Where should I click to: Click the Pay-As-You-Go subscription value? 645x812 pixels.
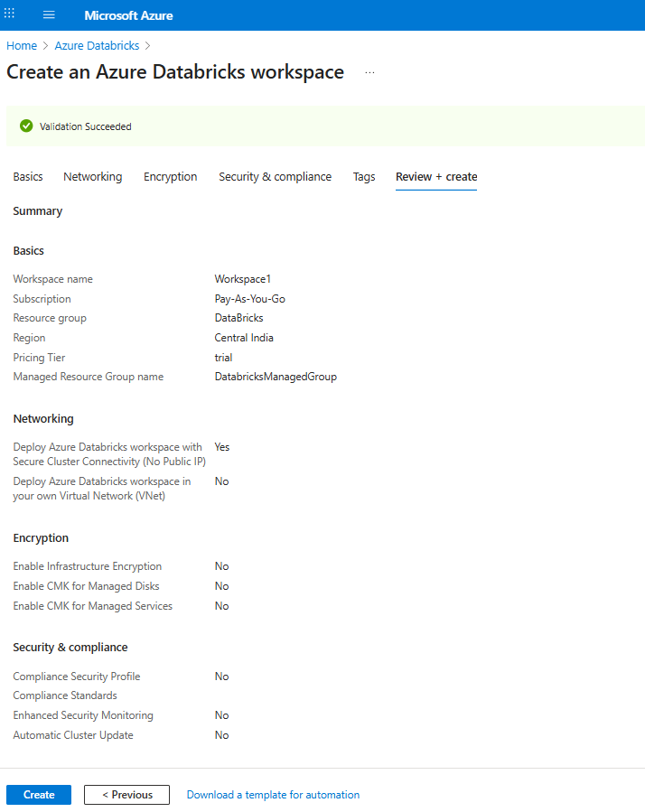click(249, 299)
